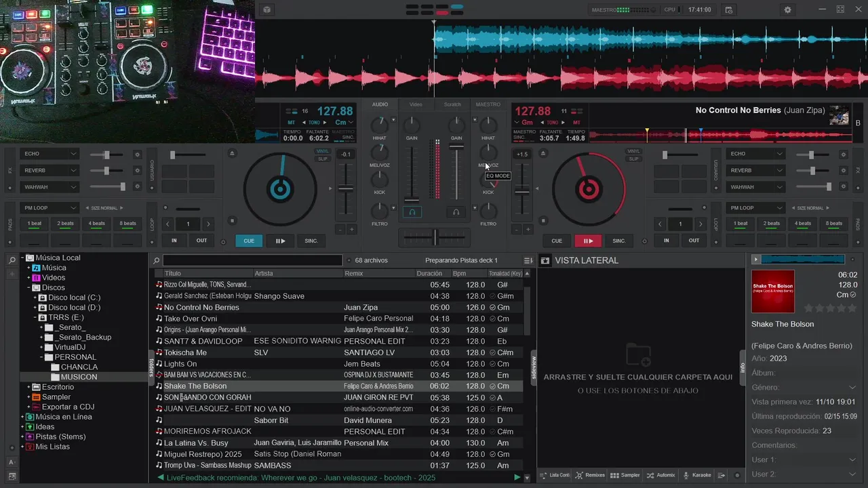Collapse the Discos tree node
Viewport: 868px width, 488px height.
pos(28,287)
